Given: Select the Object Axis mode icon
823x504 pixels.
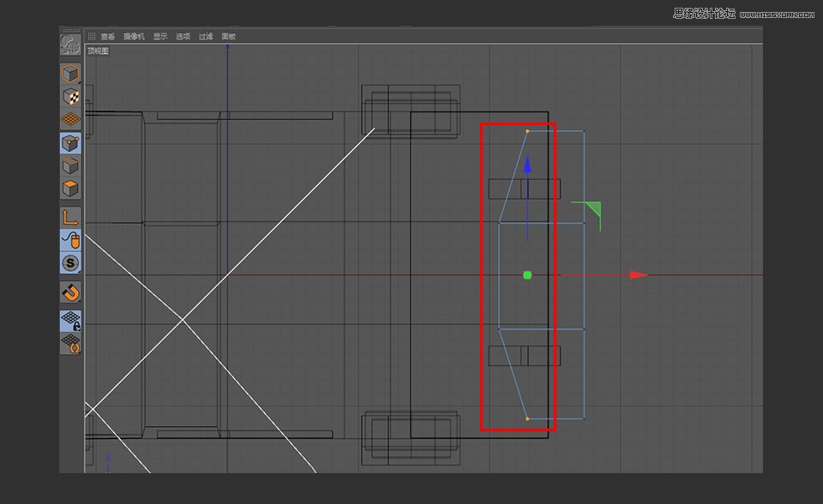Looking at the screenshot, I should coord(70,219).
